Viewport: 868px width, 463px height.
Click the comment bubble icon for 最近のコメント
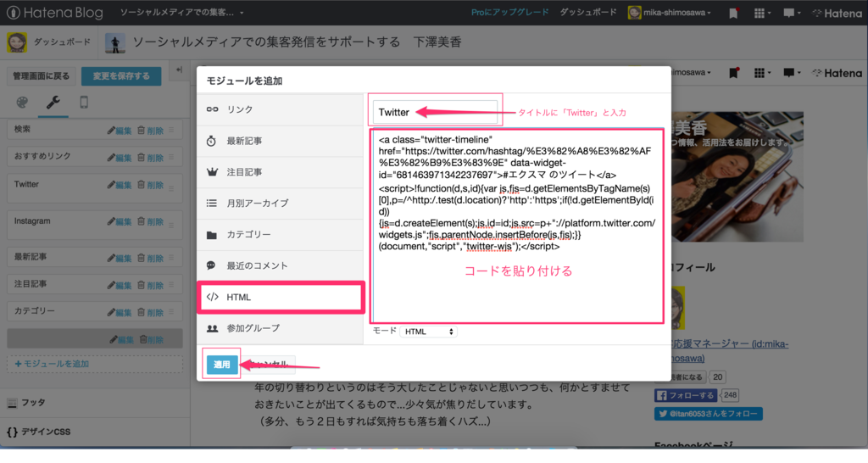[211, 265]
